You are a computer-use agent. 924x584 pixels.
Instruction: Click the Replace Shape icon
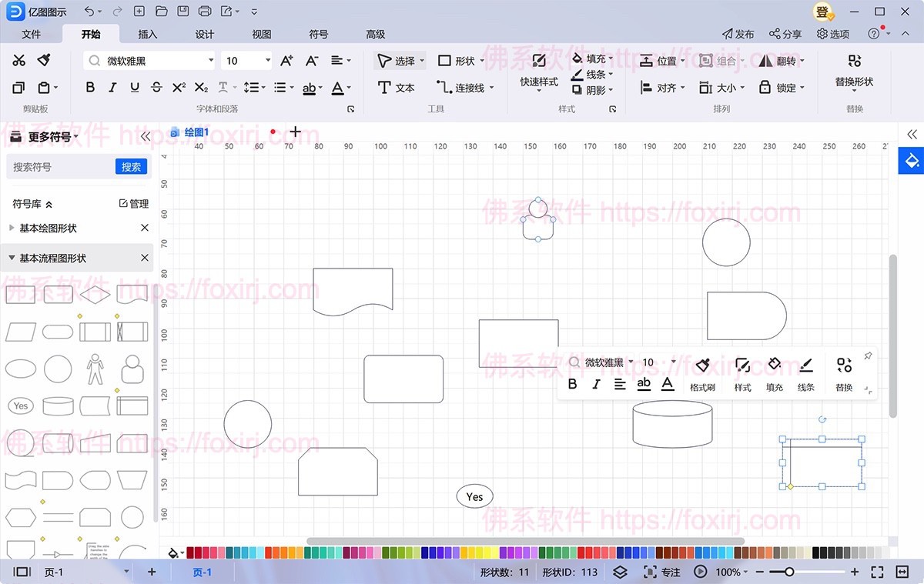pyautogui.click(x=854, y=62)
